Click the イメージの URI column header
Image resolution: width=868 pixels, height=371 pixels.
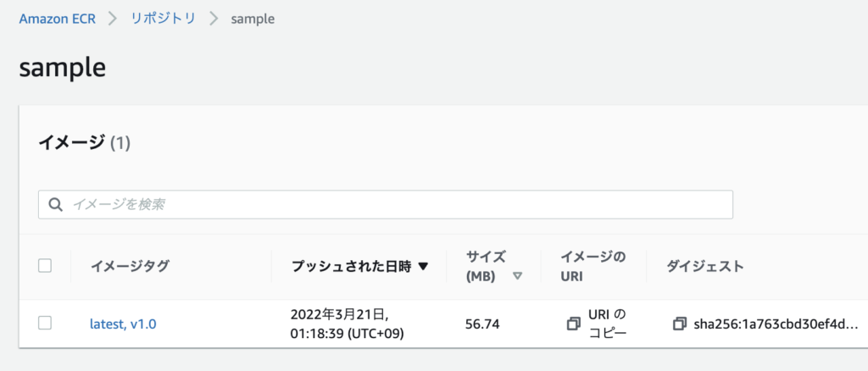point(593,266)
